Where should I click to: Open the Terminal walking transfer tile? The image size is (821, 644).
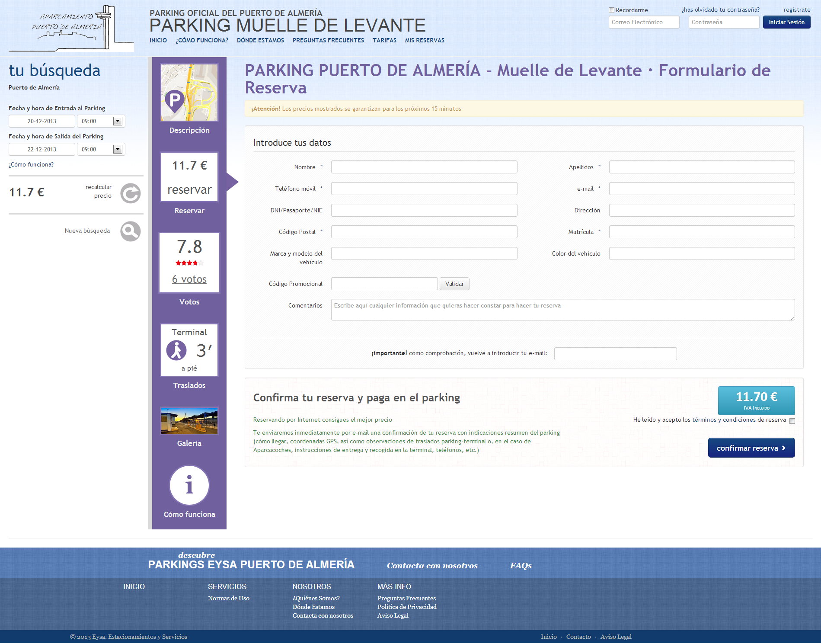coord(189,350)
